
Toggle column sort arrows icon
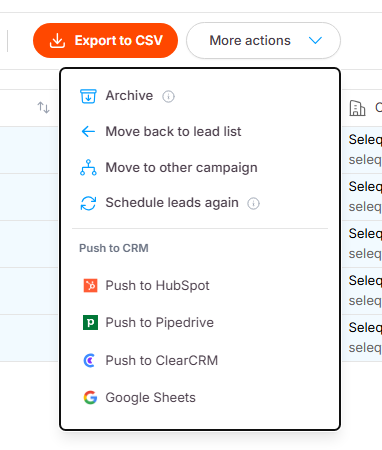[43, 108]
